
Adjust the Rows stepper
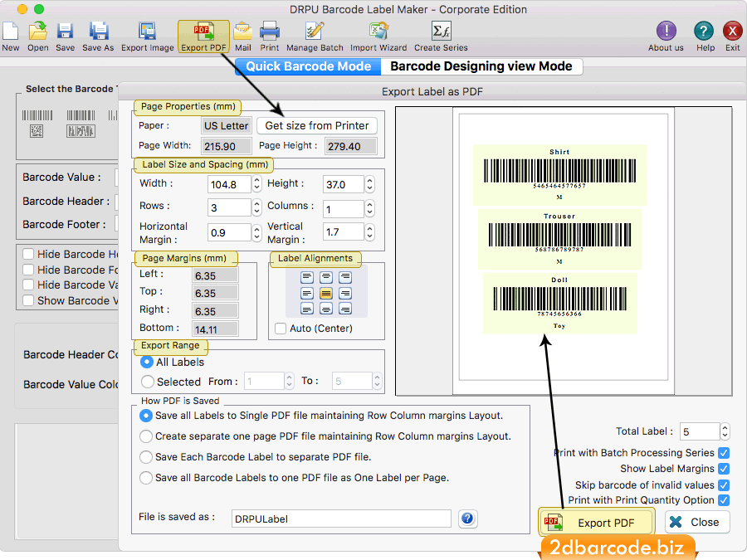256,207
